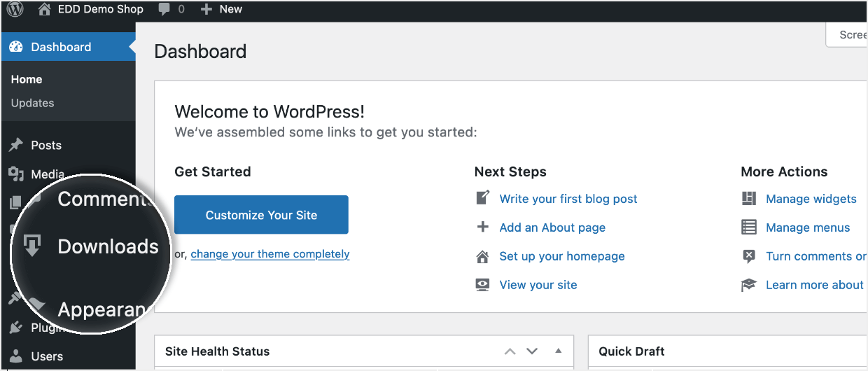Follow change your theme completely link
Image resolution: width=868 pixels, height=371 pixels.
point(269,254)
